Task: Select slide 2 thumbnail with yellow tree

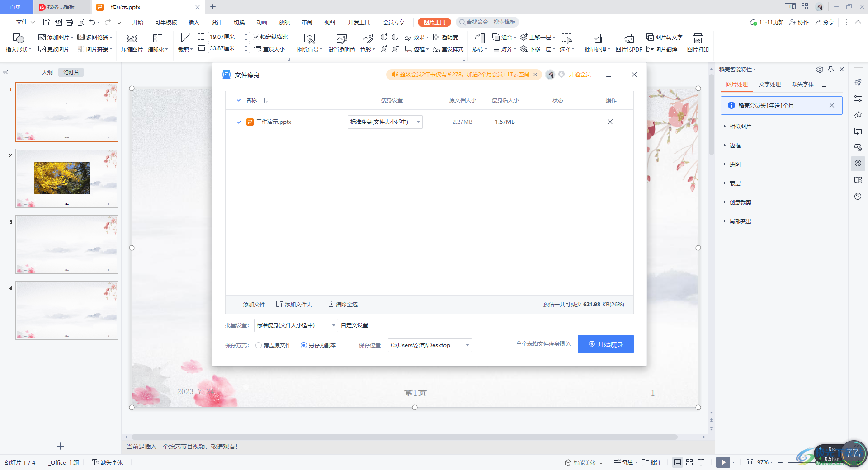Action: click(66, 178)
